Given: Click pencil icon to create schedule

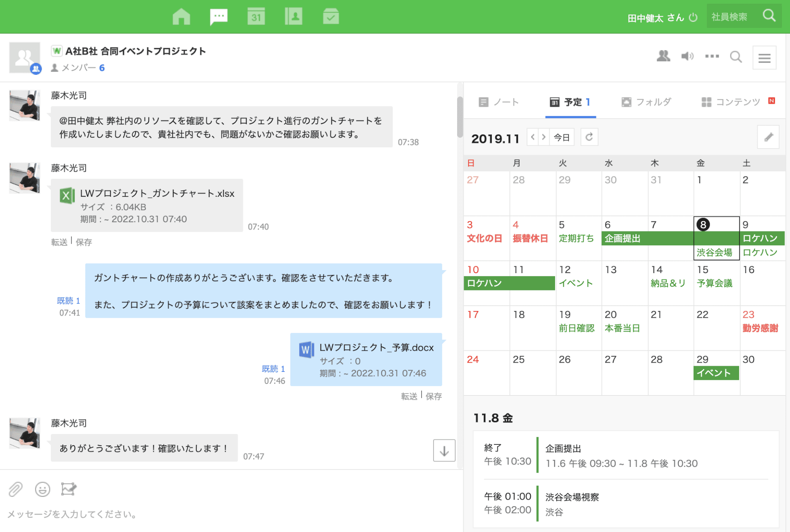Looking at the screenshot, I should (768, 137).
